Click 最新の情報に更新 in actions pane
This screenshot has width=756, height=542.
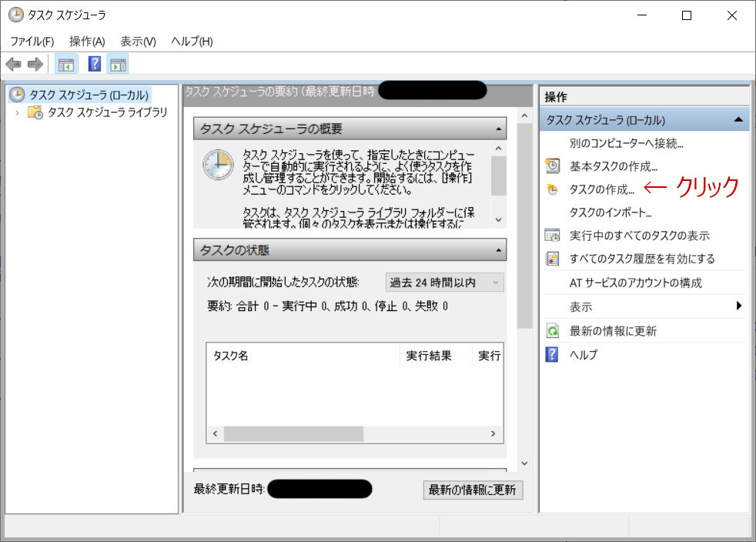pyautogui.click(x=613, y=331)
